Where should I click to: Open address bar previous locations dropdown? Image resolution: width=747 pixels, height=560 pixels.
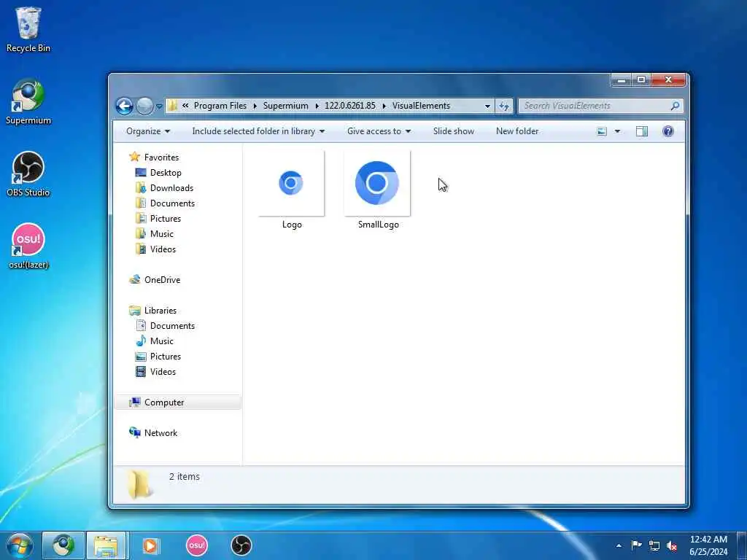coord(487,106)
